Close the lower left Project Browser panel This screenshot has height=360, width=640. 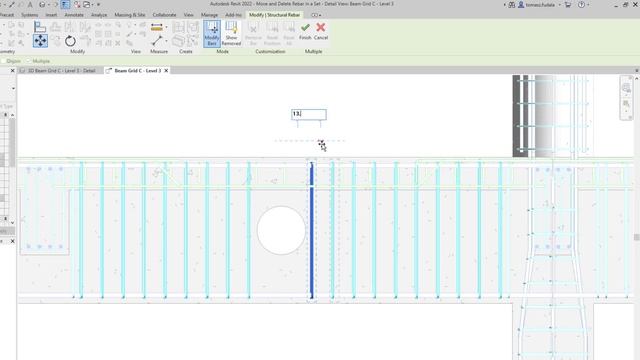point(12,241)
